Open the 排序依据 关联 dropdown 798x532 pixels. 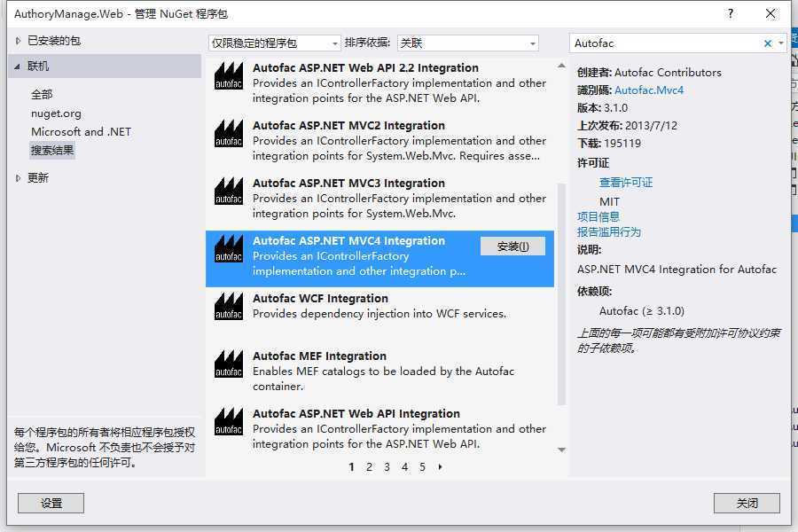tap(467, 43)
